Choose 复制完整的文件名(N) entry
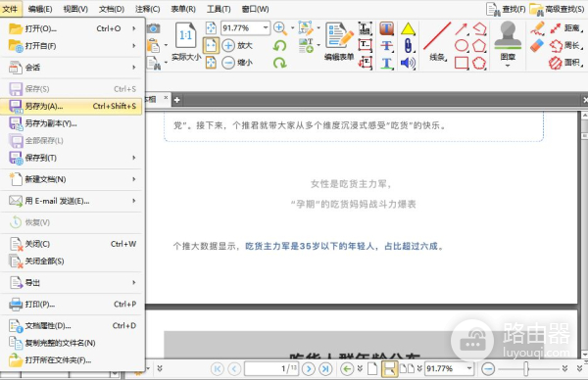The image size is (588, 380). tap(72, 343)
